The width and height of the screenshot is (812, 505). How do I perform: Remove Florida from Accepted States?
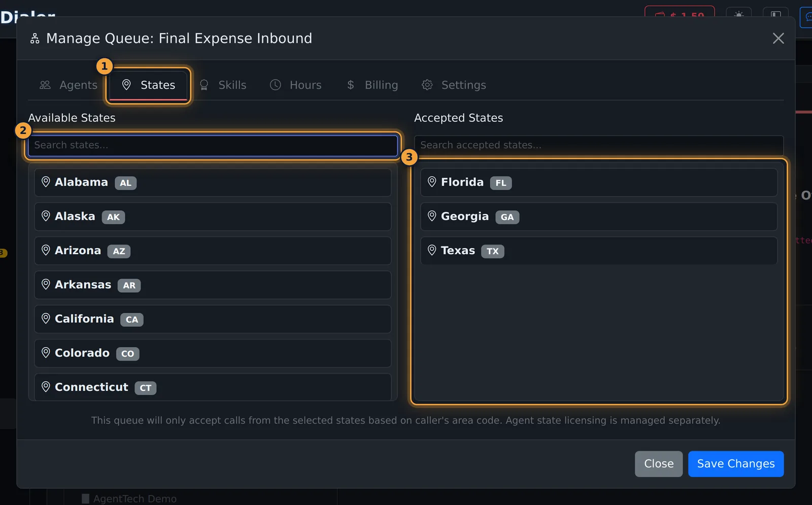point(599,183)
